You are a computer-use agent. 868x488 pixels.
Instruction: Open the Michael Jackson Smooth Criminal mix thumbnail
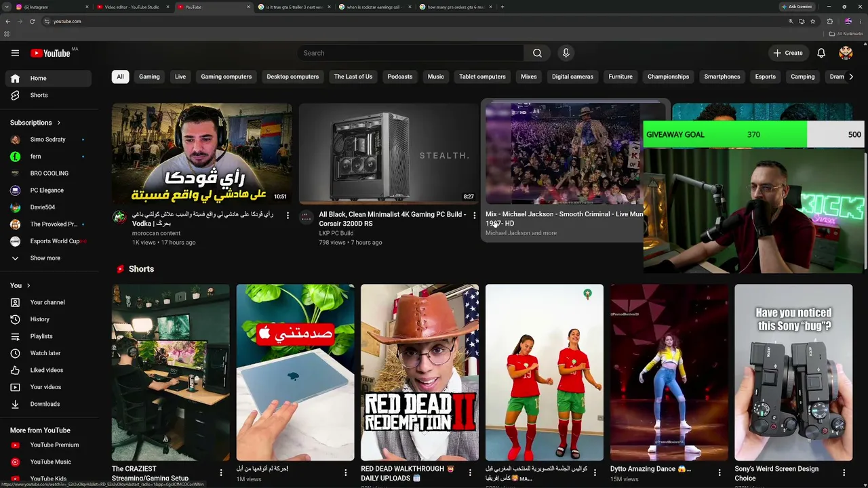pos(563,154)
